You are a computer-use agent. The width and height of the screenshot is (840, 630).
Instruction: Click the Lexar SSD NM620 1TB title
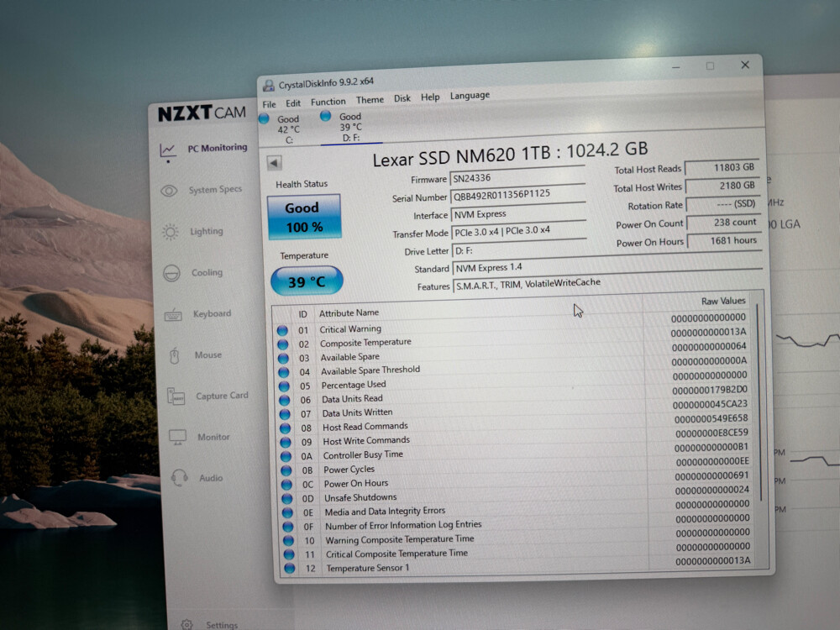[x=510, y=155]
